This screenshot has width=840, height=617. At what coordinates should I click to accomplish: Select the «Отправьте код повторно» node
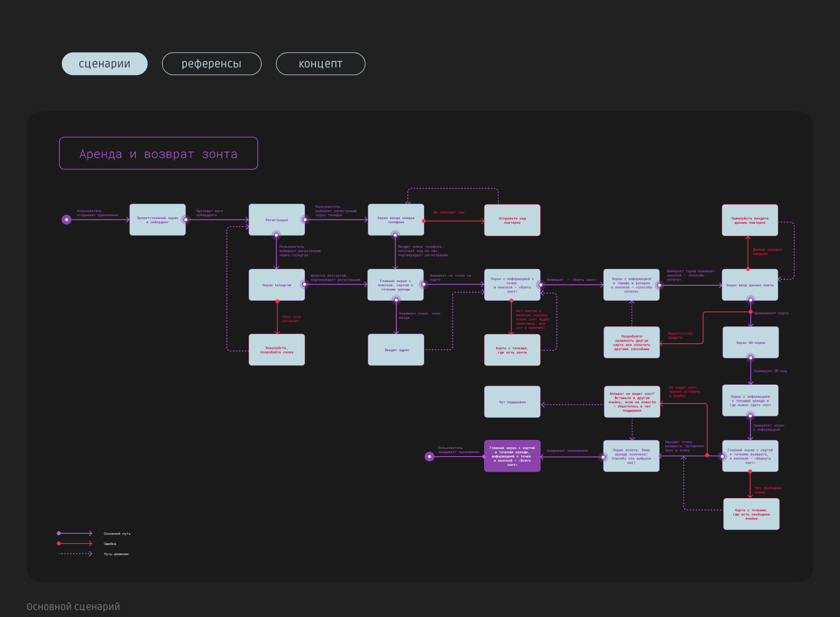(x=512, y=220)
